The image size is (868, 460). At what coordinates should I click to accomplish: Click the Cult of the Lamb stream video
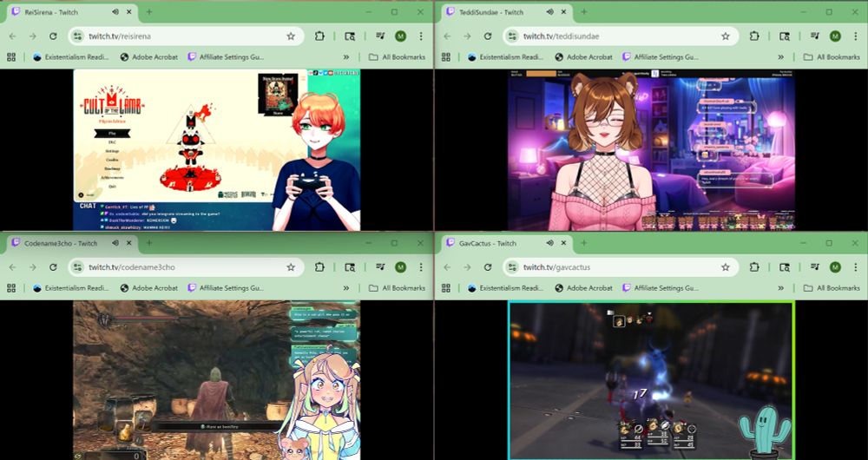coord(217,149)
